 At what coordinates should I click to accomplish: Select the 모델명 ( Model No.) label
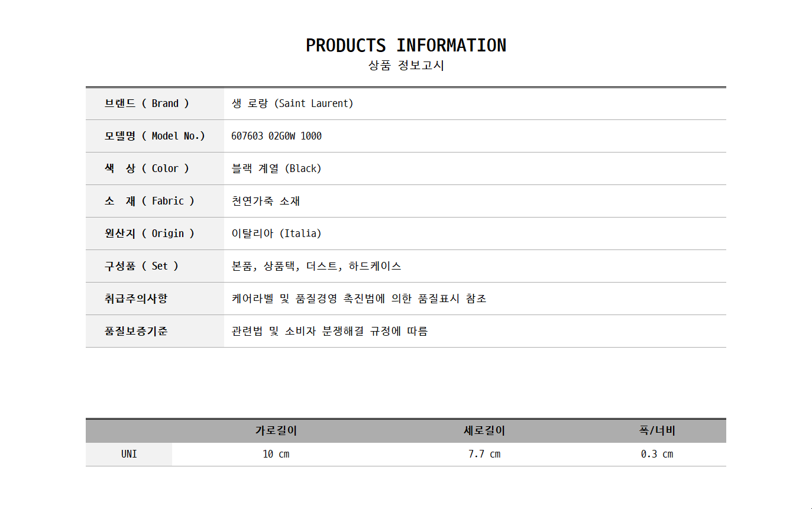[x=154, y=136]
